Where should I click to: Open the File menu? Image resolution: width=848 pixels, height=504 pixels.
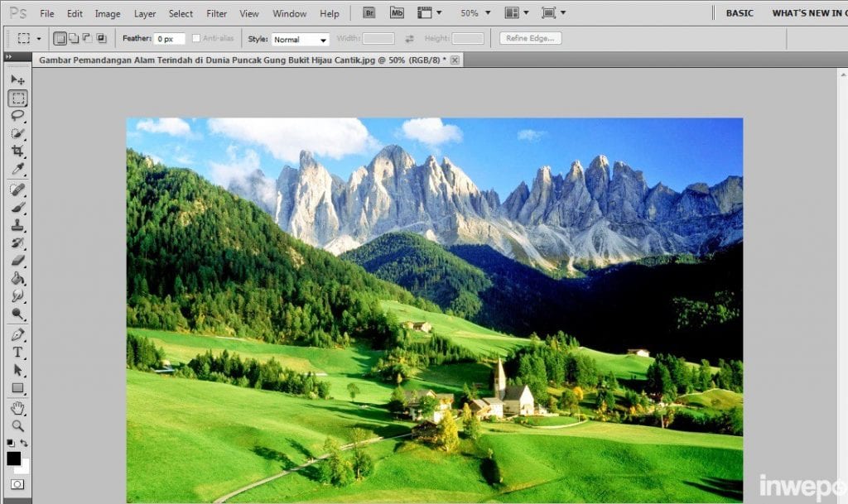[x=47, y=13]
